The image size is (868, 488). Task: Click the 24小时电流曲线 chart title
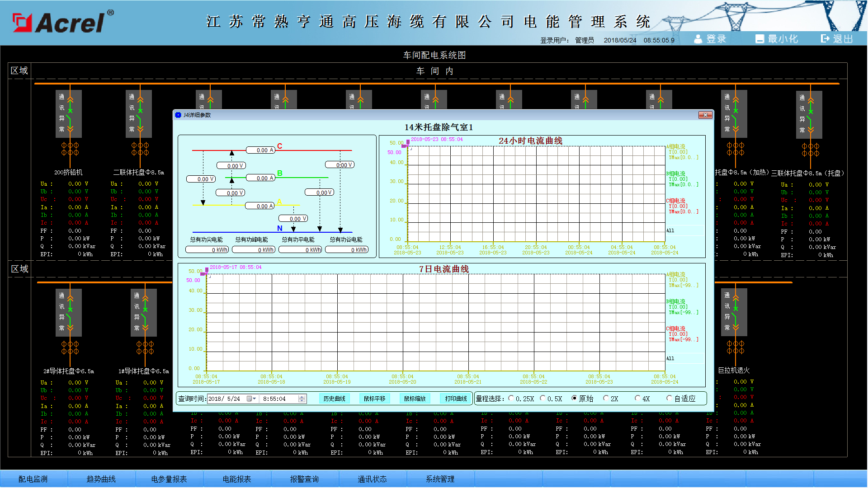click(530, 141)
